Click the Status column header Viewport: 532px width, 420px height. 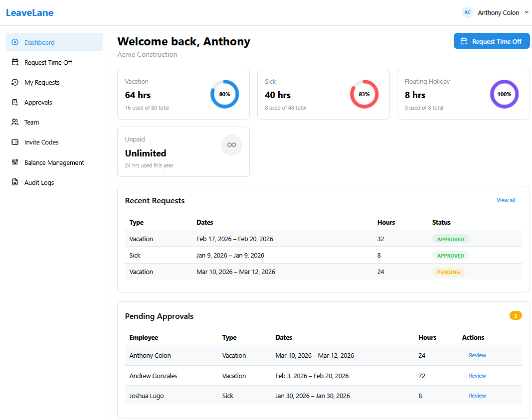(x=441, y=222)
